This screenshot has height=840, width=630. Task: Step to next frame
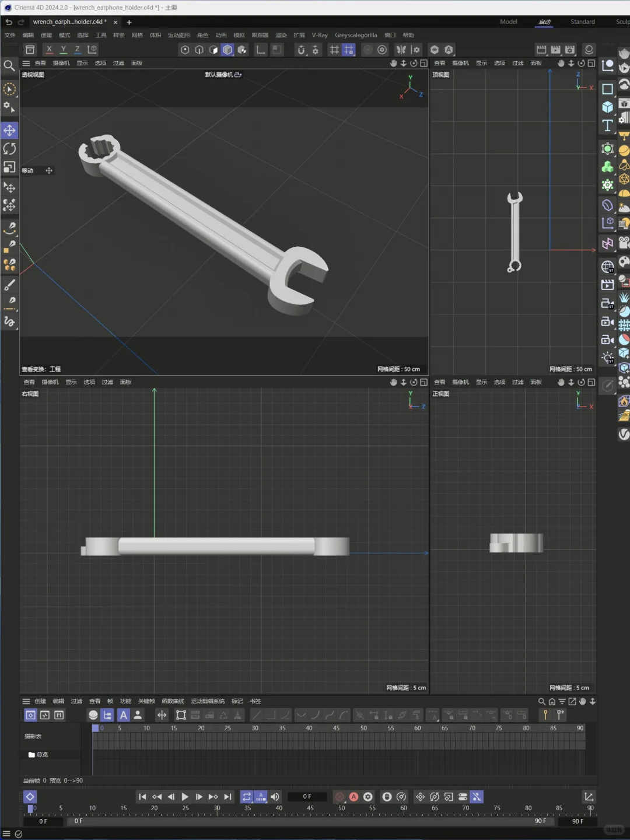pos(199,797)
